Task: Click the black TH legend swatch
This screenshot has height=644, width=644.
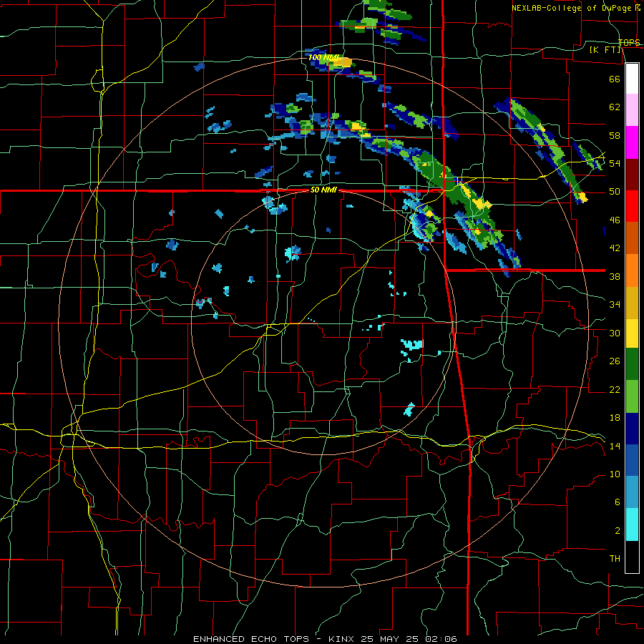Action: pos(632,557)
